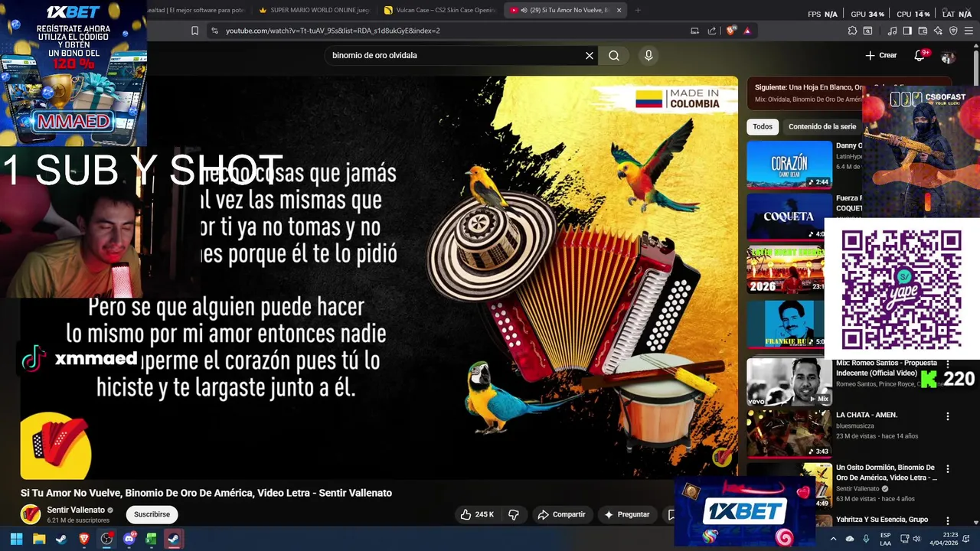Toggle the browser sidebar panel icon
The image size is (980, 551).
click(x=907, y=31)
